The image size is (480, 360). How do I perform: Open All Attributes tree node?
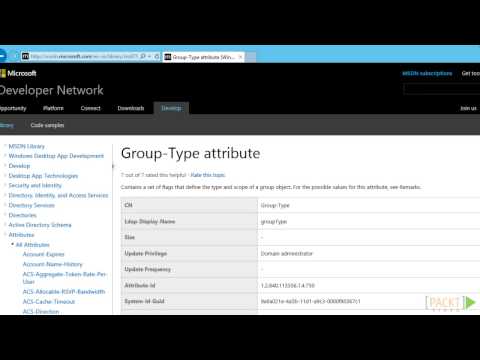33,245
